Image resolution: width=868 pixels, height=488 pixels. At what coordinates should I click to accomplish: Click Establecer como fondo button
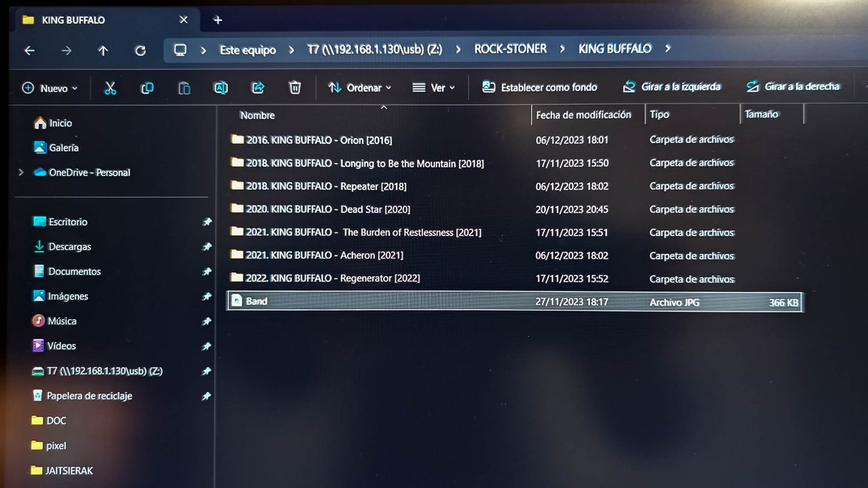click(540, 87)
